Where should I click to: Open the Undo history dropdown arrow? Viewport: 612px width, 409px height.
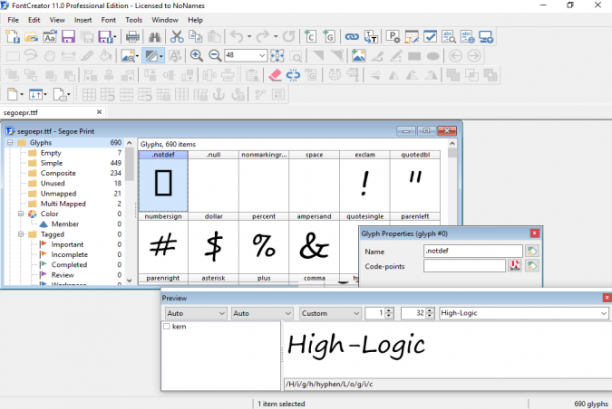click(249, 37)
